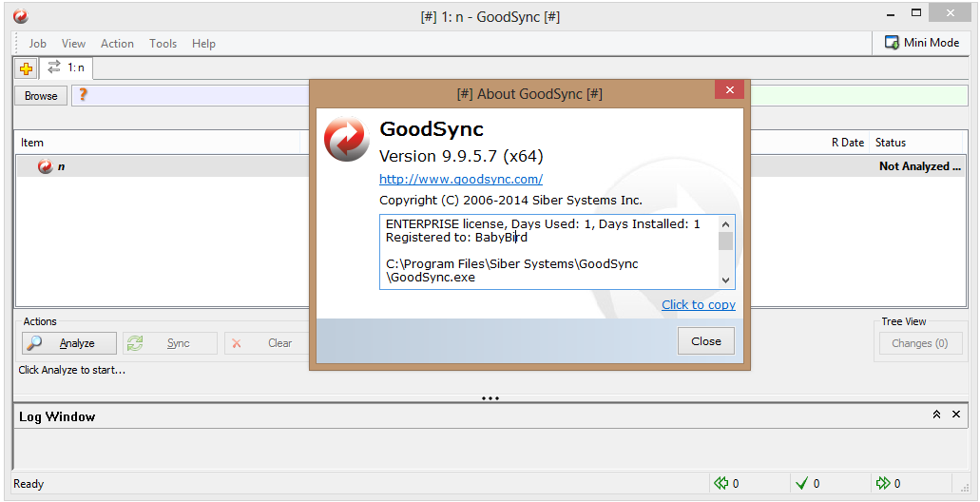Open the goodsync.com link
Screen dimensions: 980x502
click(x=461, y=180)
